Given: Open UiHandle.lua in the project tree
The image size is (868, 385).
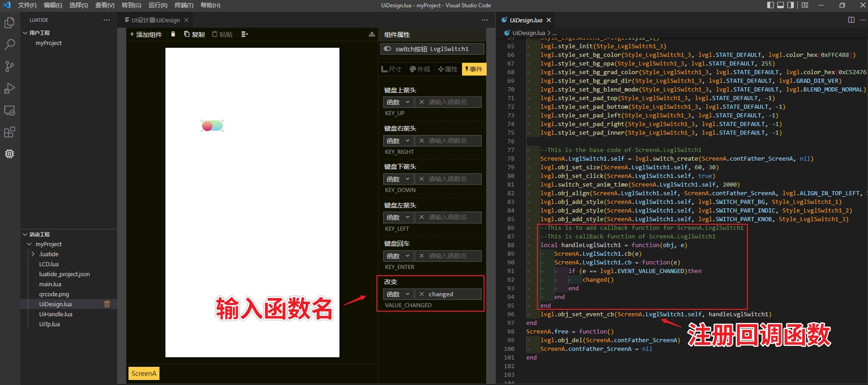Looking at the screenshot, I should click(x=56, y=314).
